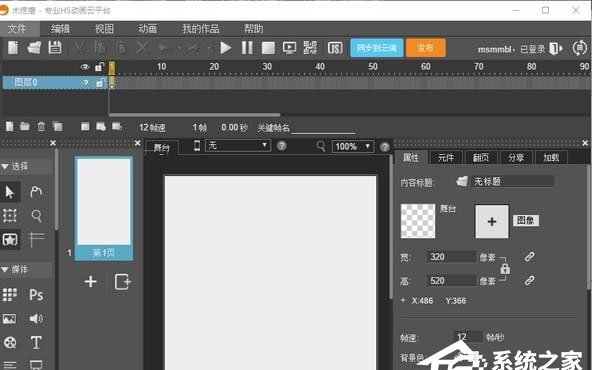Toggle the lock on the 图层0 layer
592x370 pixels.
(100, 83)
